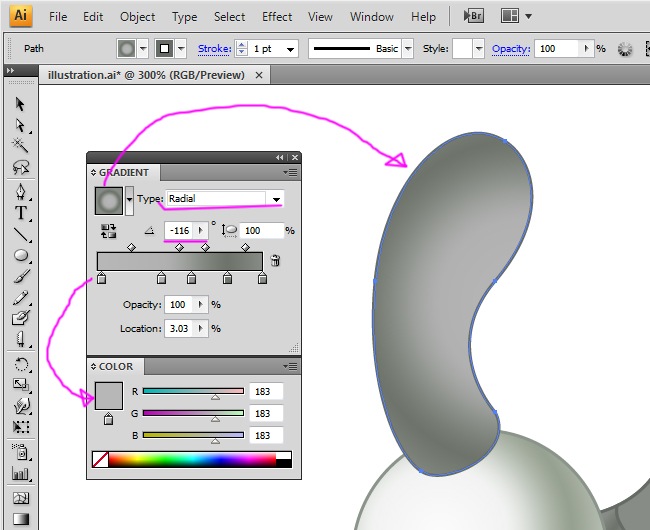650x530 pixels.
Task: Open the Window menu
Action: [371, 17]
